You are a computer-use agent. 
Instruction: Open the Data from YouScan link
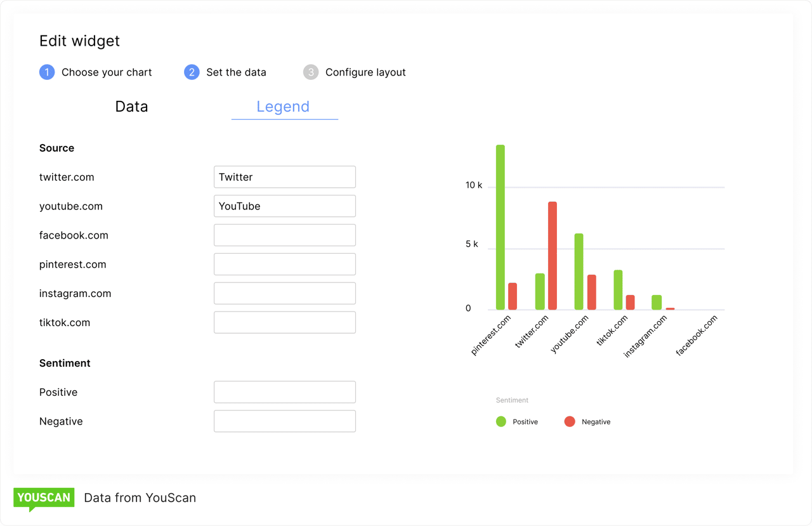tap(140, 497)
